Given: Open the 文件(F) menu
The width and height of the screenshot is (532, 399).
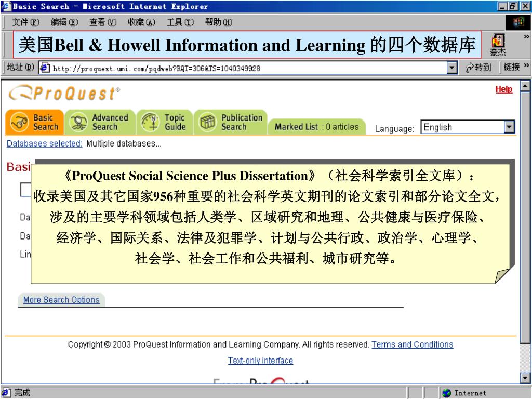Looking at the screenshot, I should 26,22.
